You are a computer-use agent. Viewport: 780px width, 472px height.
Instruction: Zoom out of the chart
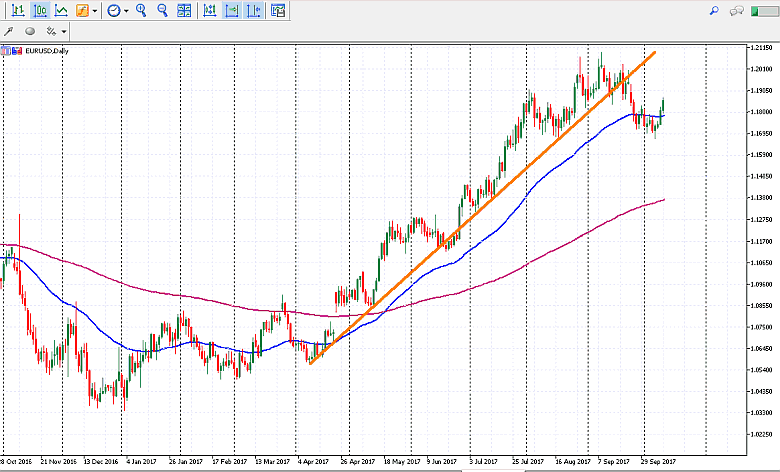[x=162, y=11]
